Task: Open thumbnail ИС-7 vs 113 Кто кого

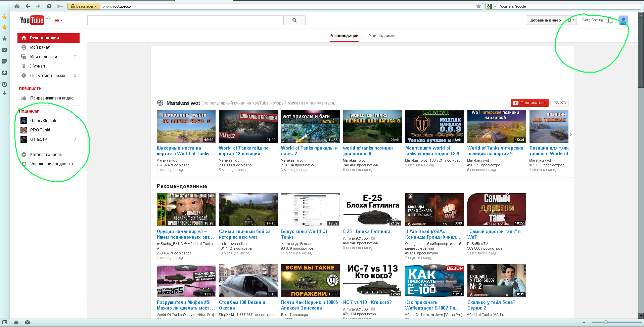Action: coord(372,281)
